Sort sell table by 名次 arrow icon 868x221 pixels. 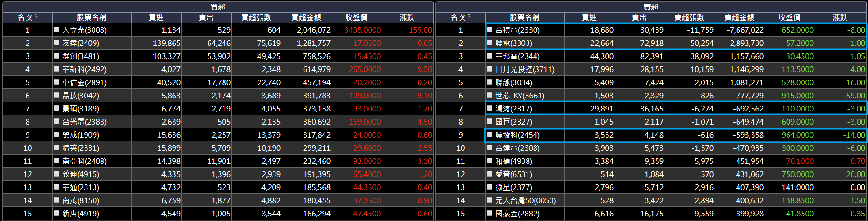pyautogui.click(x=469, y=17)
